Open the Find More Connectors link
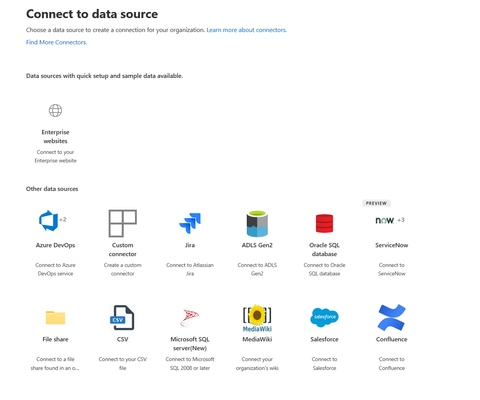 [x=56, y=42]
